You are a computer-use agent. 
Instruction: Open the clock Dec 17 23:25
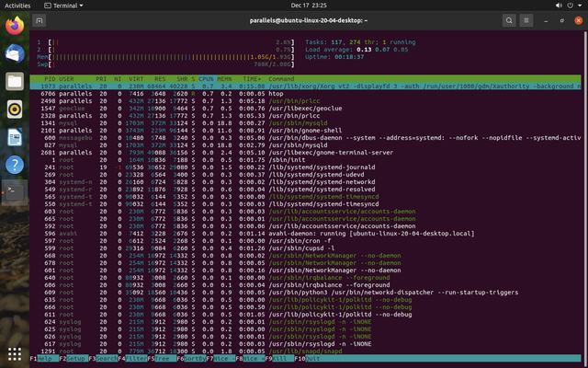coord(309,6)
